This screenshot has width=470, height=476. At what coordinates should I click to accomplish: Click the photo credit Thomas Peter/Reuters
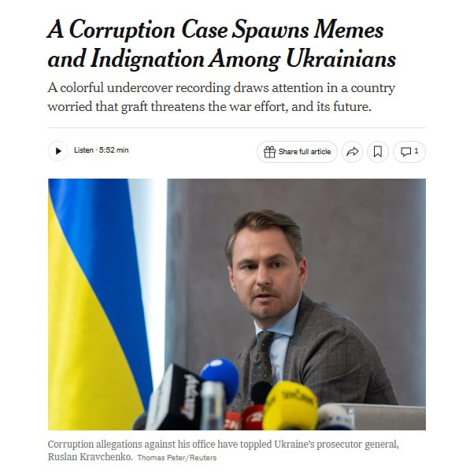[177, 457]
